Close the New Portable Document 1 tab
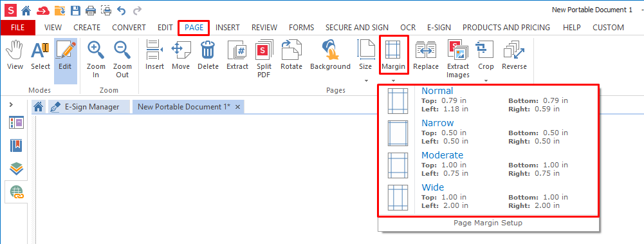This screenshot has width=644, height=244. [237, 107]
